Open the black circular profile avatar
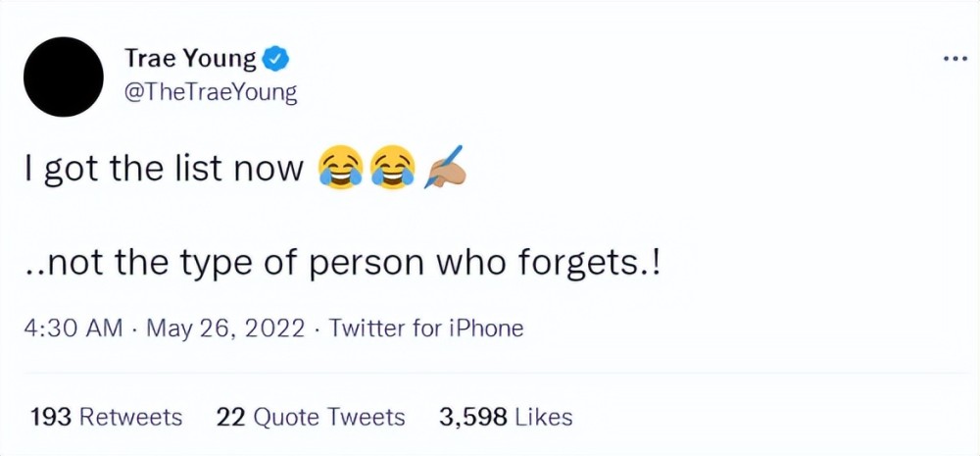The width and height of the screenshot is (980, 456). 64,76
